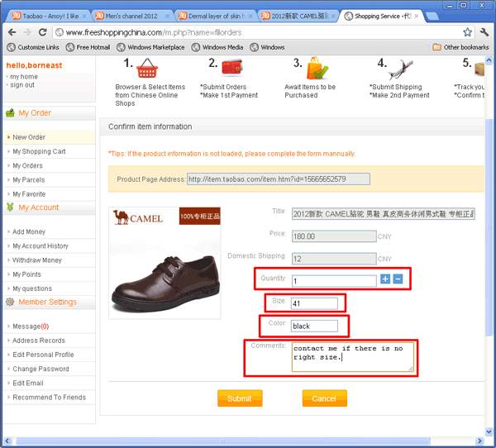The height and width of the screenshot is (448, 496).
Task: Click the Submit button
Action: [x=240, y=398]
